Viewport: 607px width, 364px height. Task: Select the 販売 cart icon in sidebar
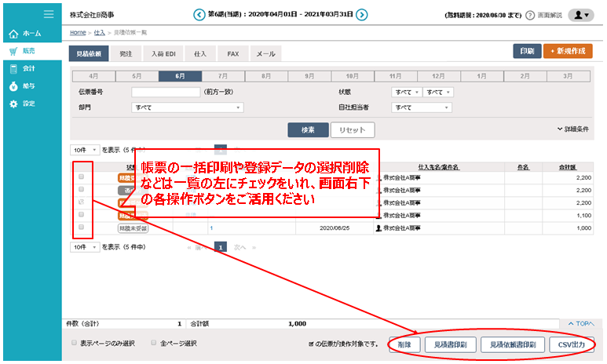tap(13, 51)
